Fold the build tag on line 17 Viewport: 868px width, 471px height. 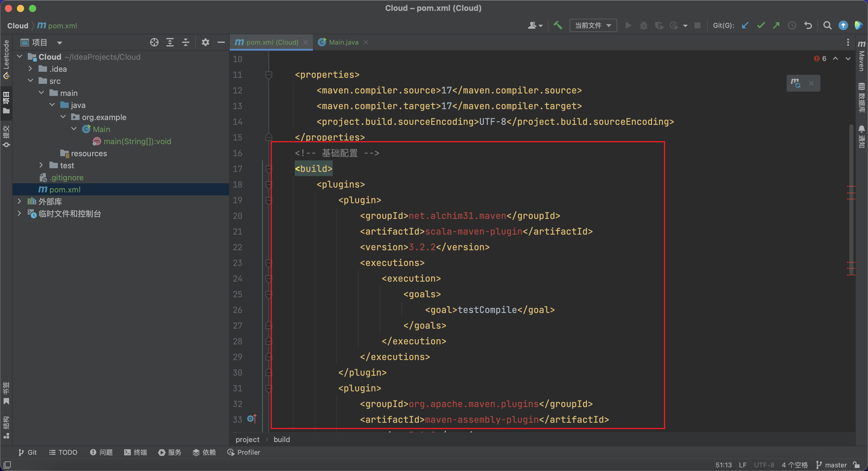(x=269, y=169)
